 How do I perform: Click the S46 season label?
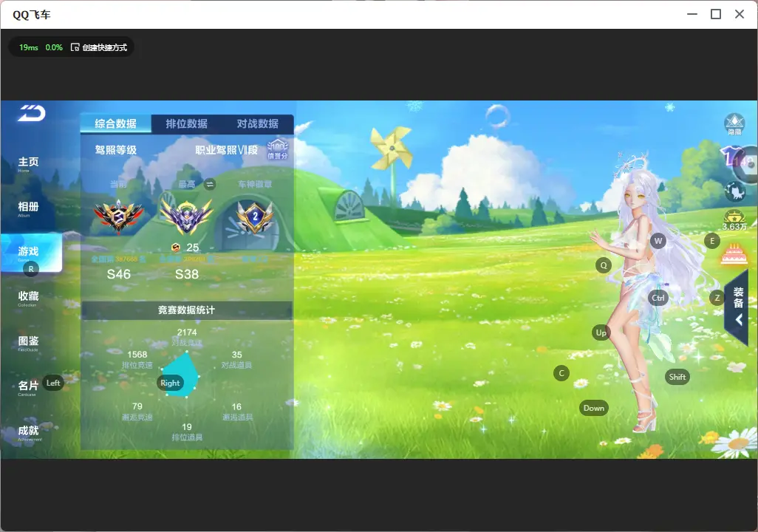pyautogui.click(x=118, y=275)
